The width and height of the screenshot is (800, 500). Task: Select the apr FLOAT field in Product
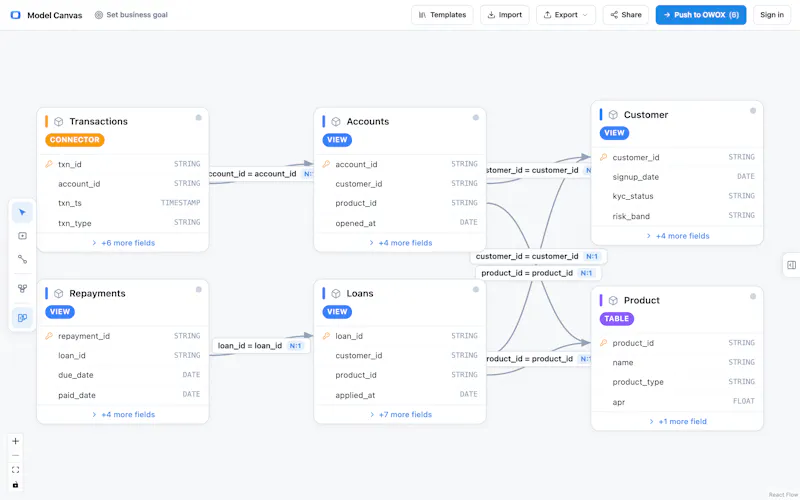click(678, 402)
